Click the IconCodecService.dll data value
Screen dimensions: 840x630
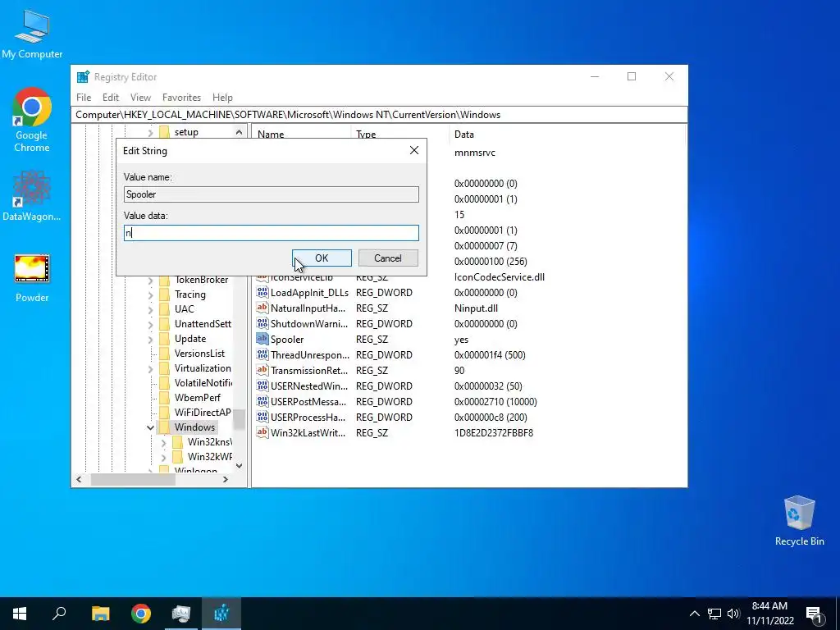coord(500,277)
